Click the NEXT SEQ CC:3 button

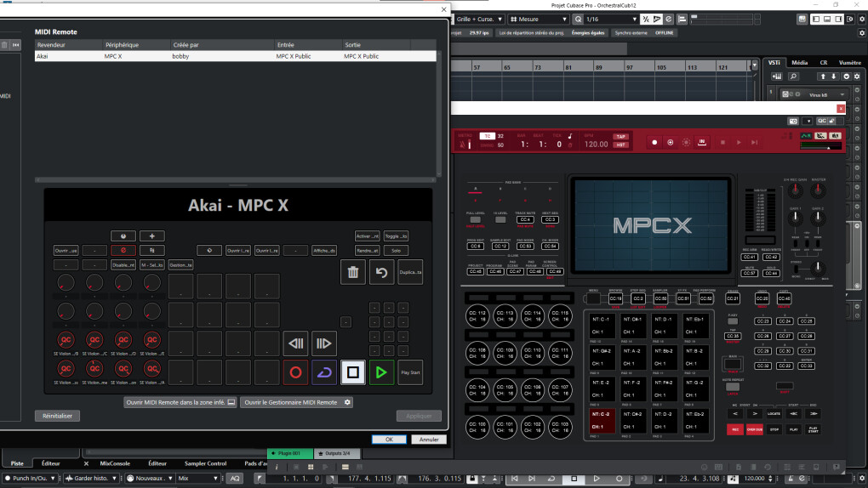(x=550, y=219)
